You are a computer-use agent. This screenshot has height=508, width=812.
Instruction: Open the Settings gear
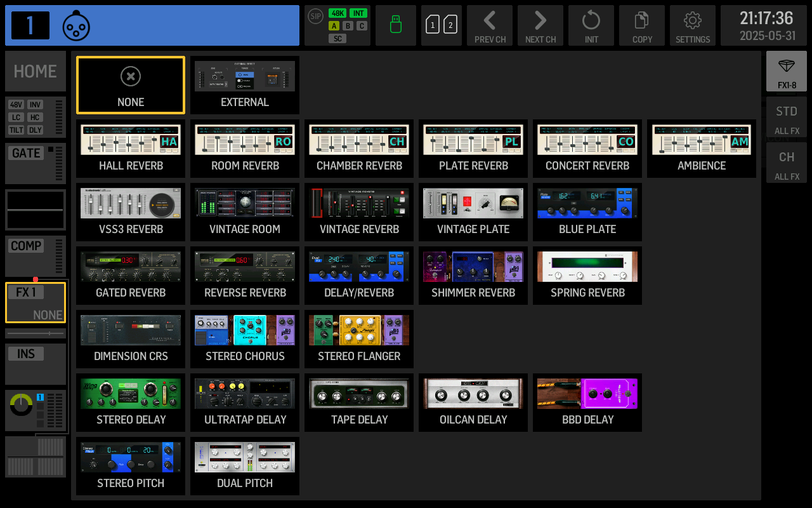(x=693, y=25)
